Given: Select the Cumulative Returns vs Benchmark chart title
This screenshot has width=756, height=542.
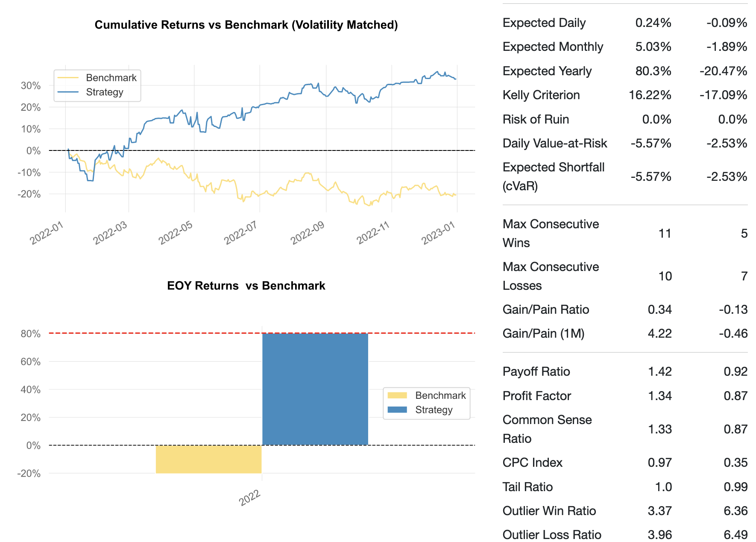Looking at the screenshot, I should tap(246, 25).
